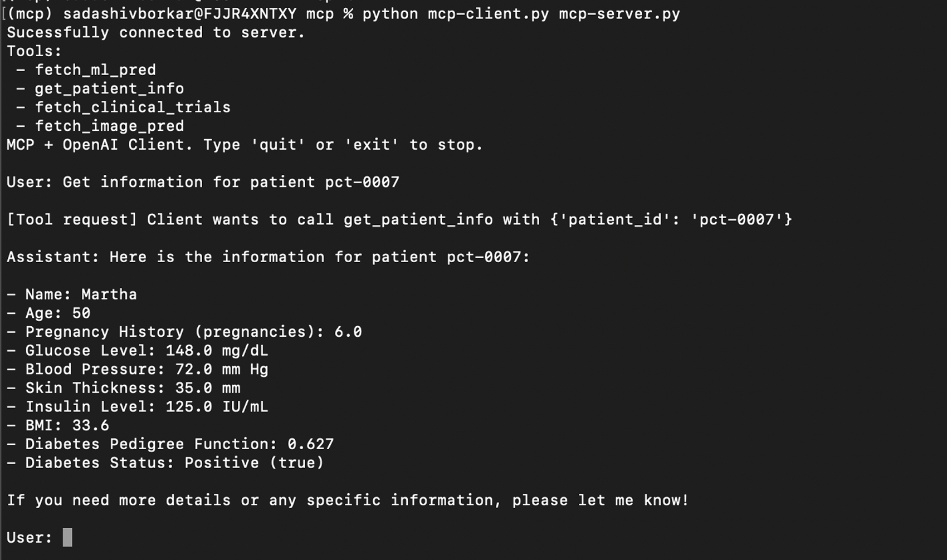Click the Insulin Level 125.0 IU/mL line

point(146,407)
